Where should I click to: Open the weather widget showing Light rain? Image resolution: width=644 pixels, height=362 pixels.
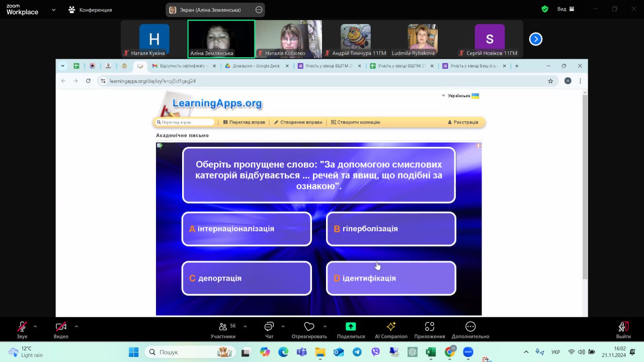(x=26, y=352)
